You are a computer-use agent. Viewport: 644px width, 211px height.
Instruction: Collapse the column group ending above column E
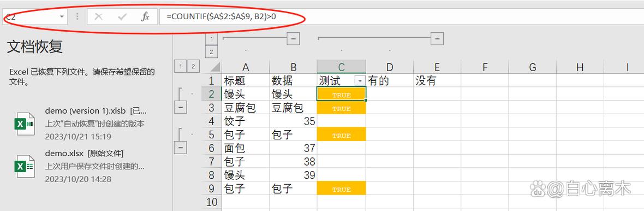coord(437,39)
